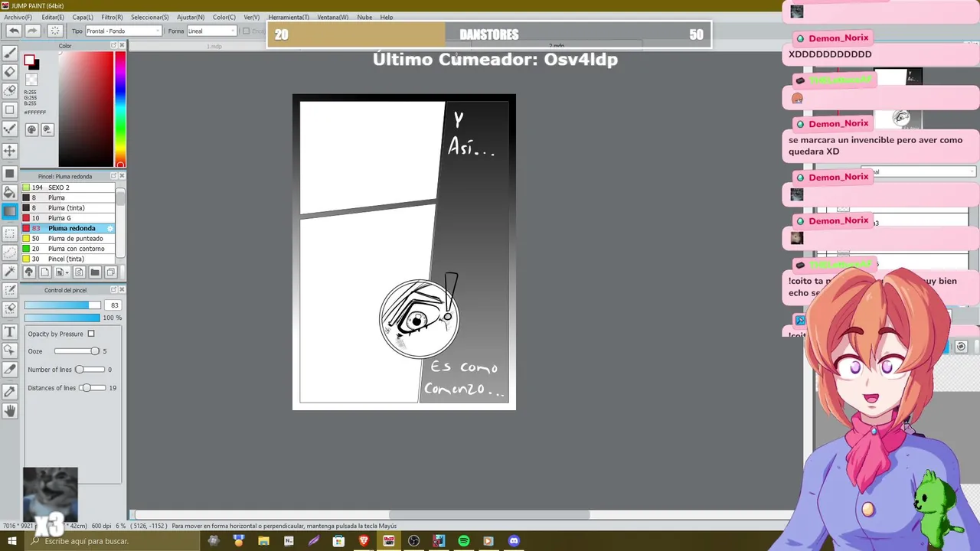Open the Editar(E) menu
This screenshot has width=980, height=551.
pyautogui.click(x=53, y=17)
